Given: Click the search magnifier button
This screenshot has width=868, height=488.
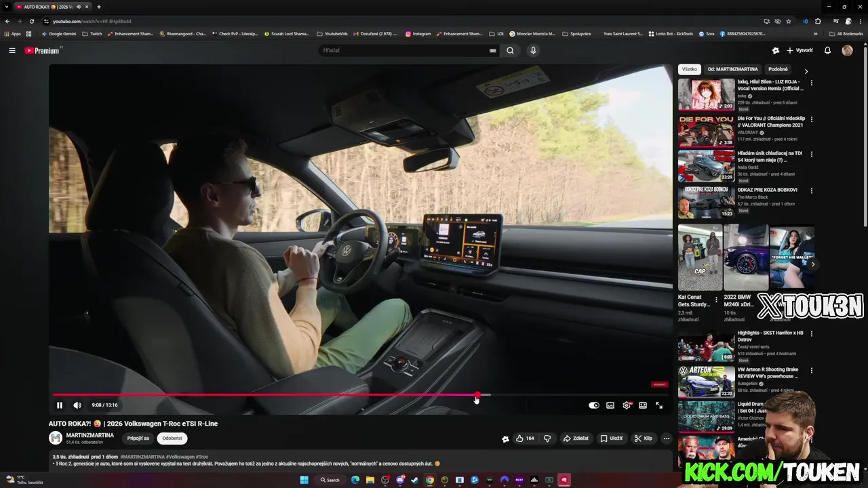Looking at the screenshot, I should pos(510,50).
